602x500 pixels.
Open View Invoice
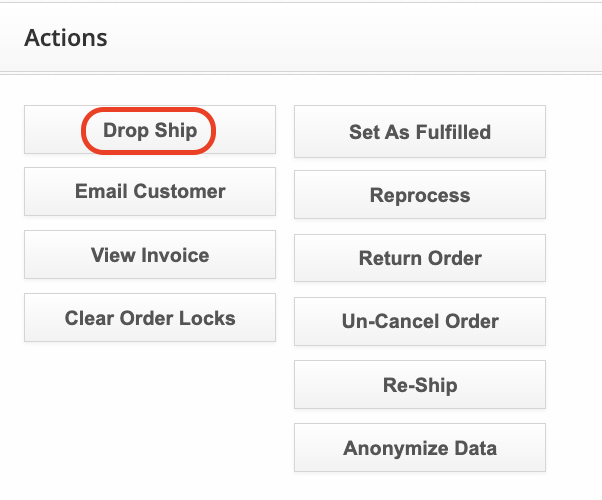[x=150, y=255]
